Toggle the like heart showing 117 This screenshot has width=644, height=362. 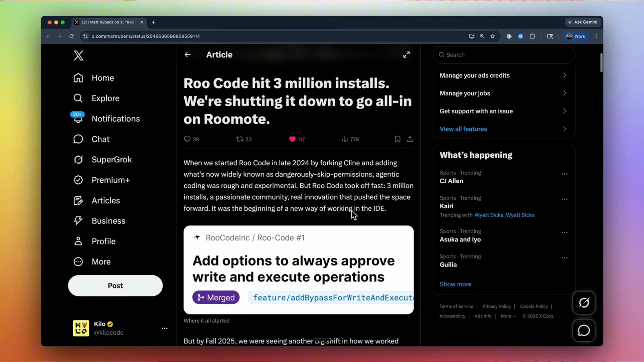tap(292, 139)
